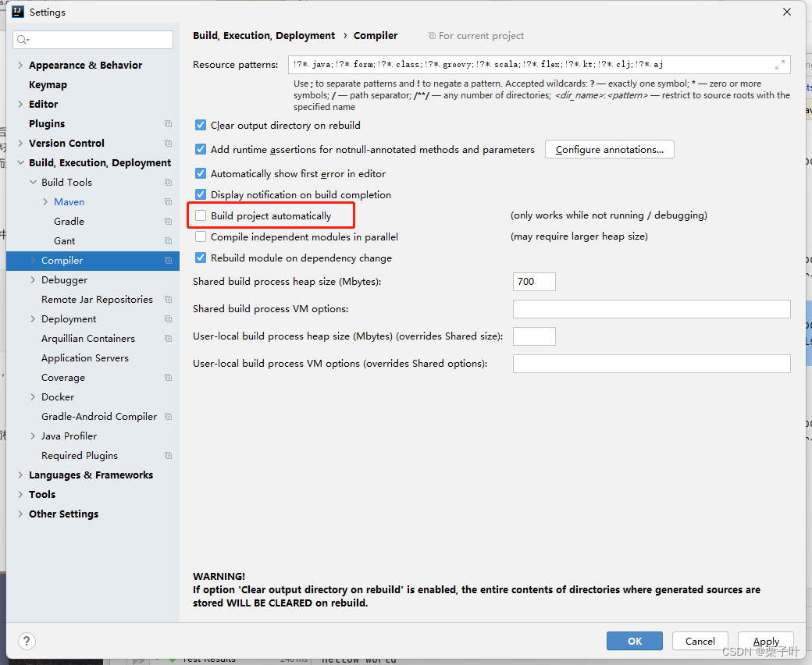Viewport: 812px width, 665px height.
Task: Click the project-level icon beside Version Control
Action: click(169, 144)
